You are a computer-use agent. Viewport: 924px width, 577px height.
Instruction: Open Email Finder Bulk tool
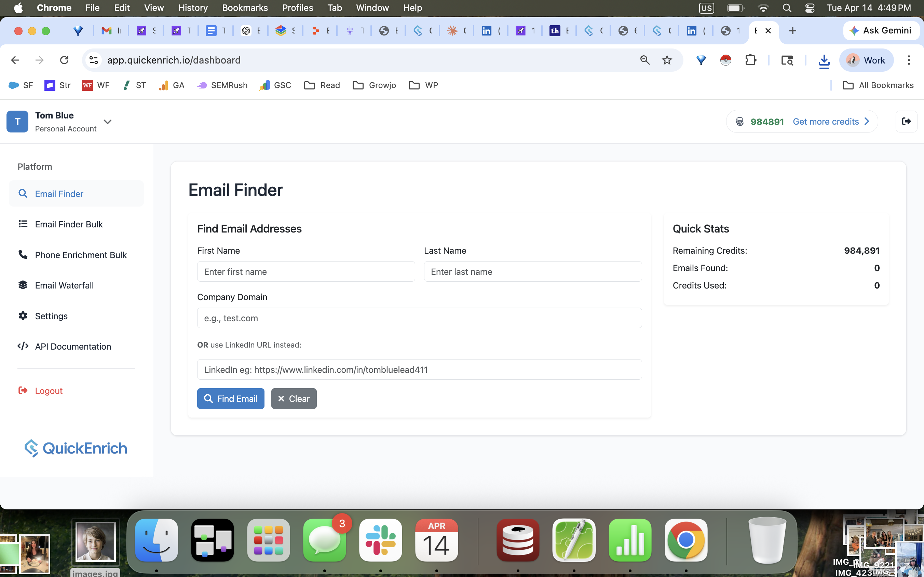coord(69,224)
